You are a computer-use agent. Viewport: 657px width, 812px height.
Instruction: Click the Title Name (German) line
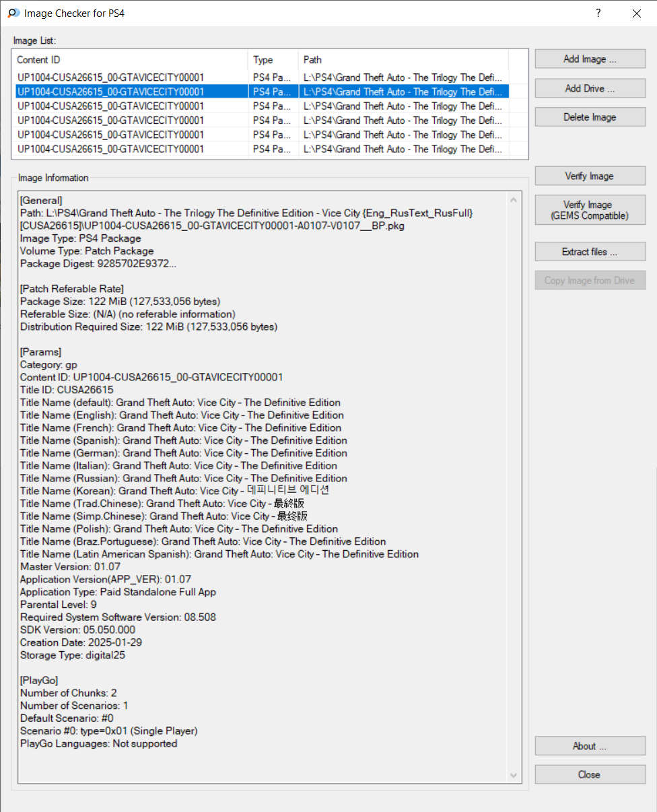pyautogui.click(x=184, y=453)
